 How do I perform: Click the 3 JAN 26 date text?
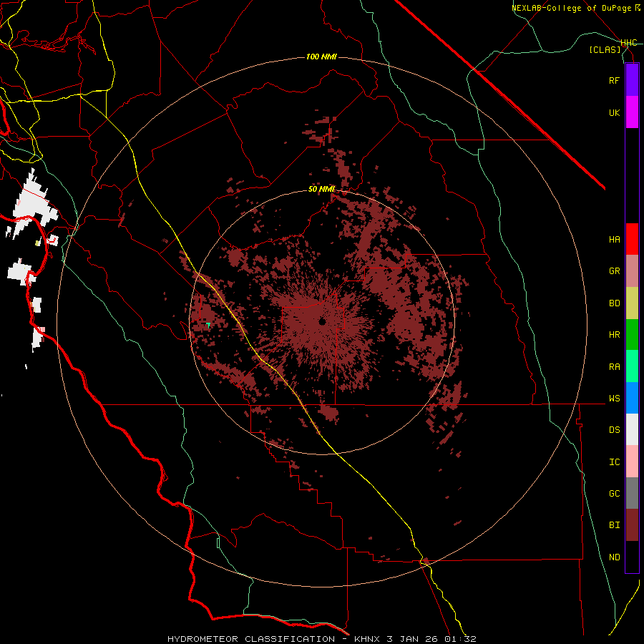(x=413, y=639)
